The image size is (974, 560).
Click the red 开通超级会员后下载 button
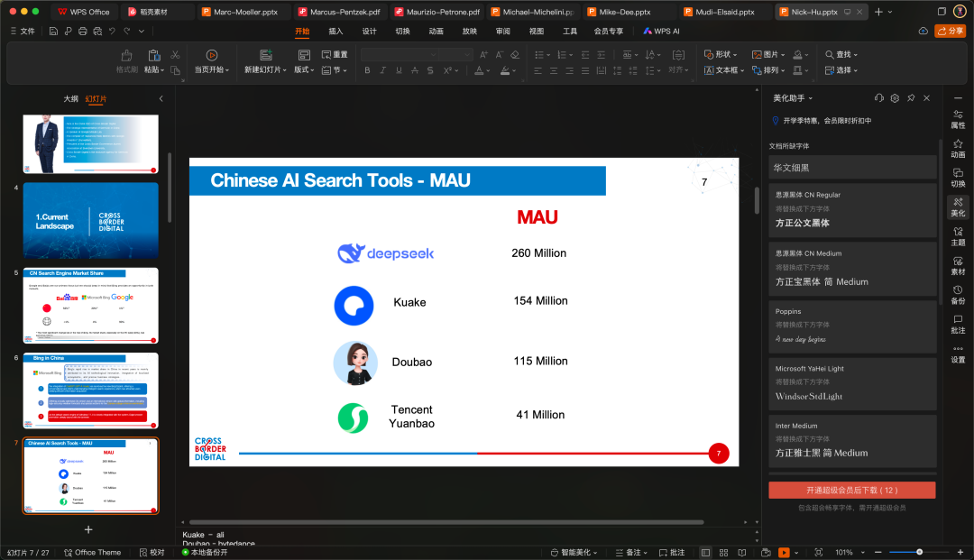click(851, 491)
